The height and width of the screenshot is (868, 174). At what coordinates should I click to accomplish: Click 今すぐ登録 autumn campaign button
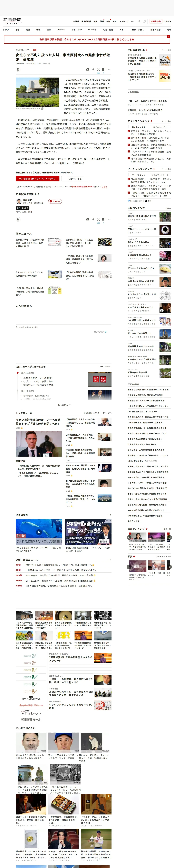(38, 179)
